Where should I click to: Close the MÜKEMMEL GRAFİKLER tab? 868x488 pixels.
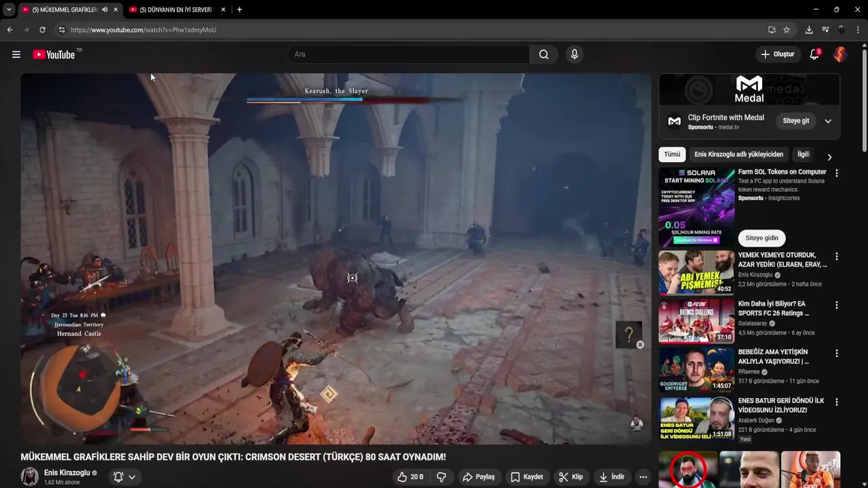point(116,9)
